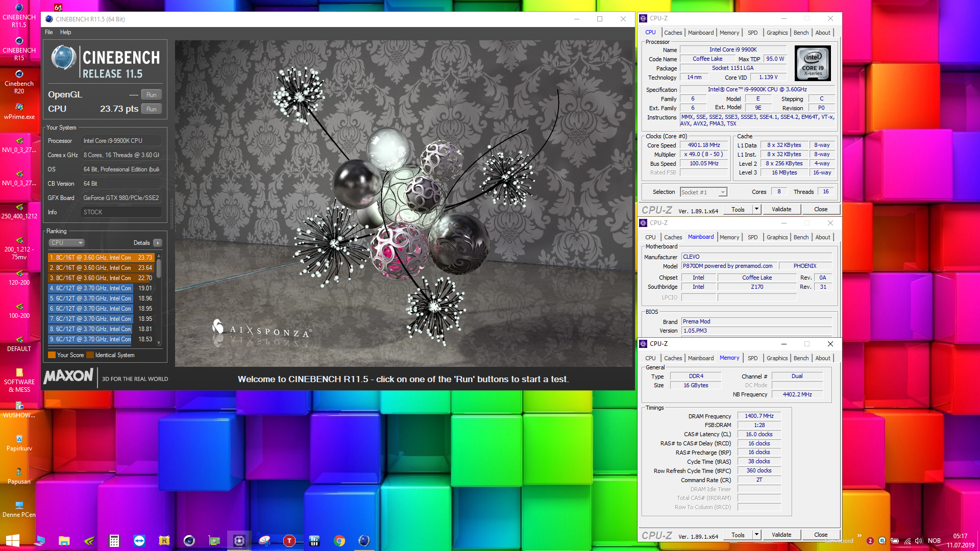
Task: Open CINEBENCH R11.5 desktop shortcut
Action: (x=19, y=15)
